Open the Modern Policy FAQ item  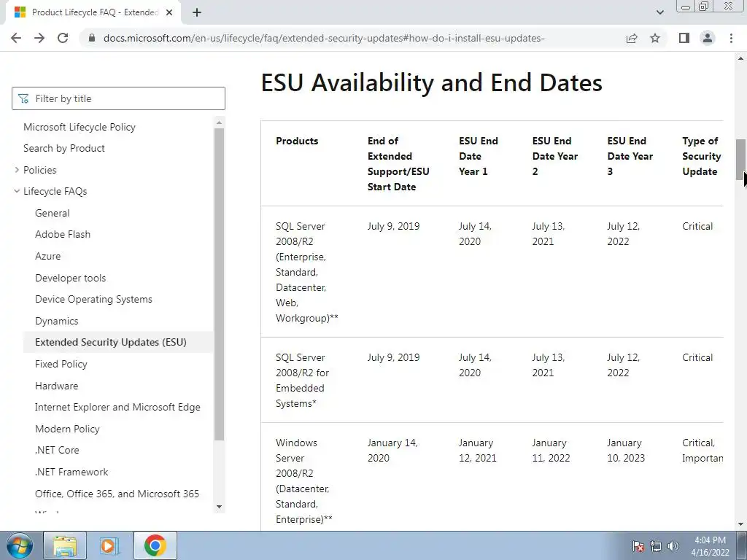coord(67,429)
